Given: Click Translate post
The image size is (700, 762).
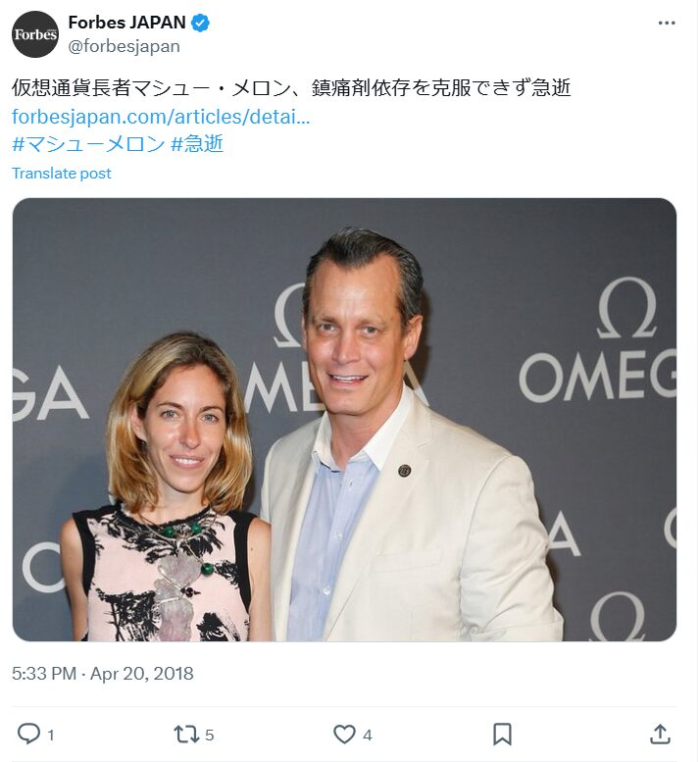Looking at the screenshot, I should (x=62, y=174).
